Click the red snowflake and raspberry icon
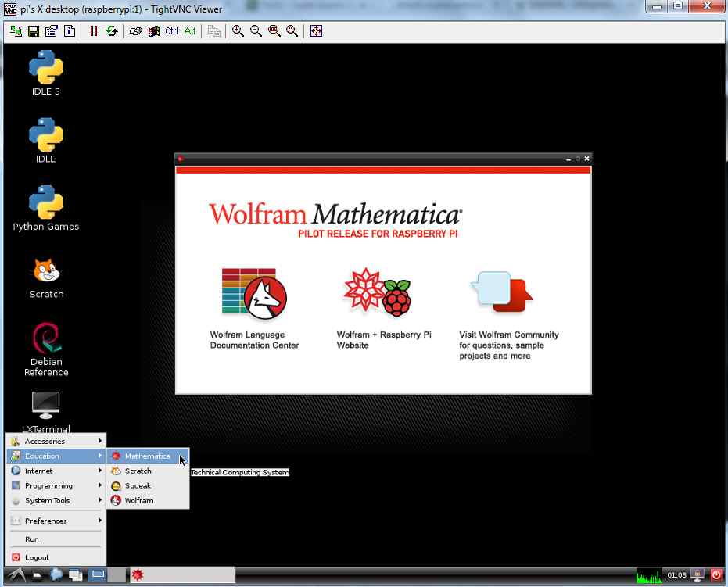The height and width of the screenshot is (587, 728). click(x=378, y=292)
